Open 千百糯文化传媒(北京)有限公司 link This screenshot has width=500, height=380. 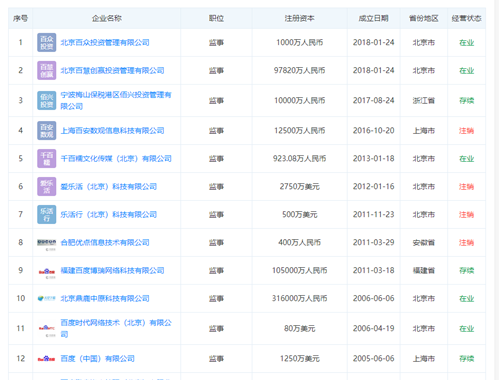[x=116, y=159]
